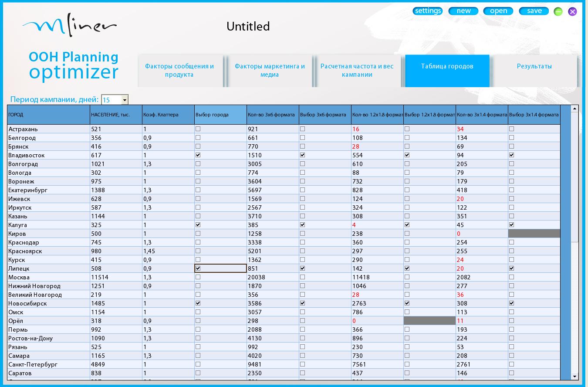Click 'Коэф. Клаттера' column header
The height and width of the screenshot is (387, 588).
coord(168,115)
